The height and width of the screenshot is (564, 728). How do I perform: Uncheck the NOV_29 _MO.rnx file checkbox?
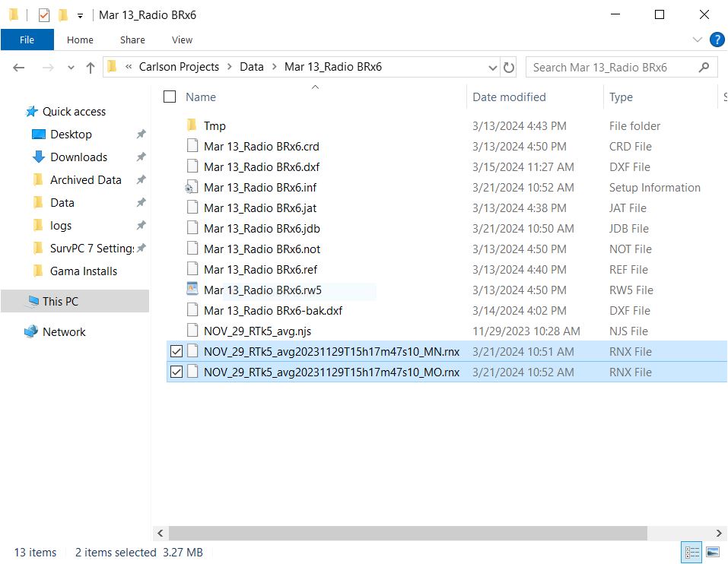[x=176, y=372]
